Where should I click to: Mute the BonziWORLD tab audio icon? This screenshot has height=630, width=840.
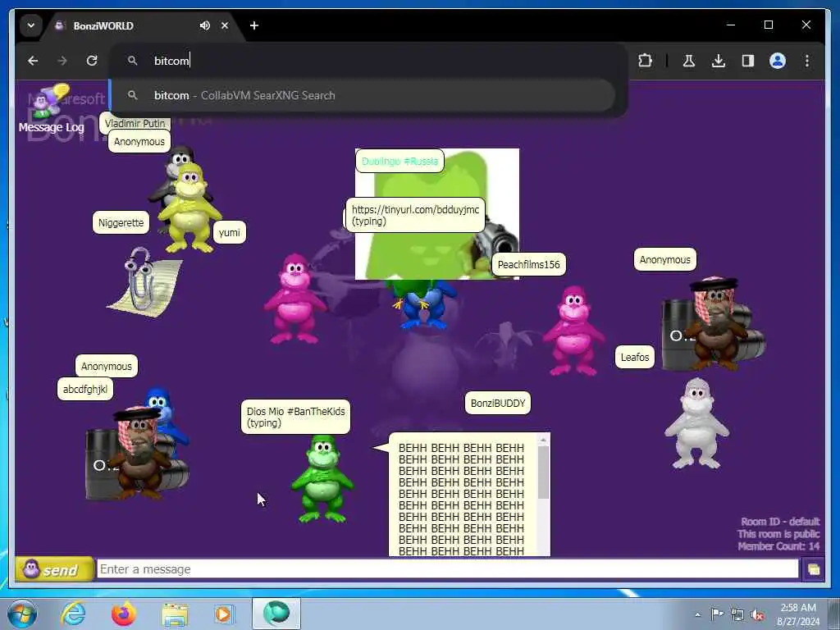click(x=204, y=25)
